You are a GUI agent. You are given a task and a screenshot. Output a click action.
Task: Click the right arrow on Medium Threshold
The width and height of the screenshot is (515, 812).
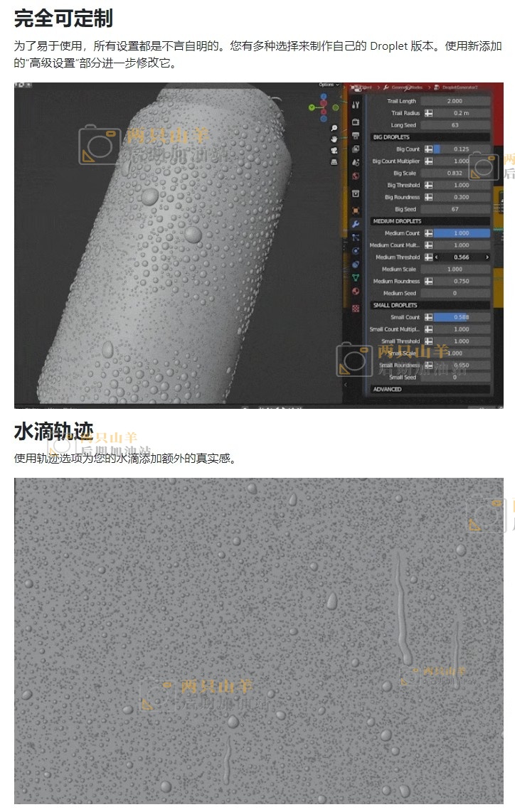[487, 257]
